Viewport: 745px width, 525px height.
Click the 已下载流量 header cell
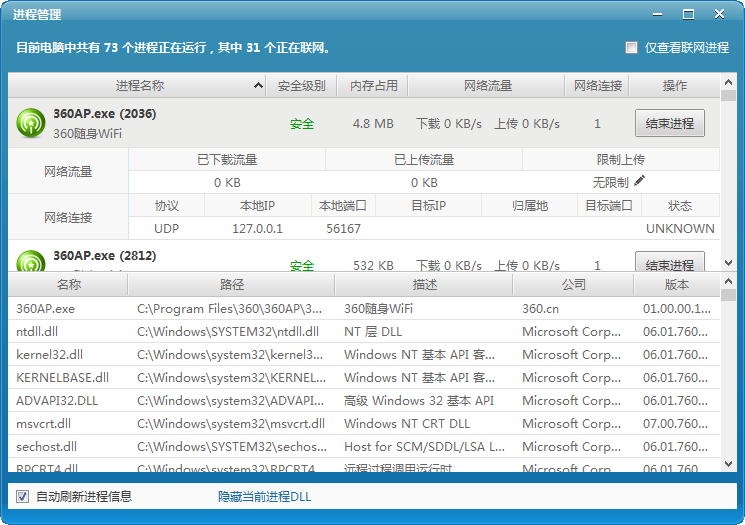click(227, 160)
